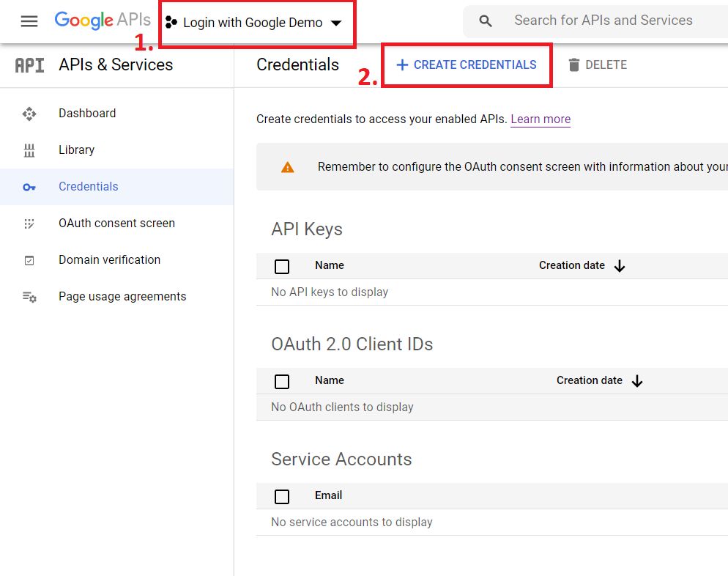
Task: Click the OAuth consent screen reminder banner text
Action: point(522,167)
